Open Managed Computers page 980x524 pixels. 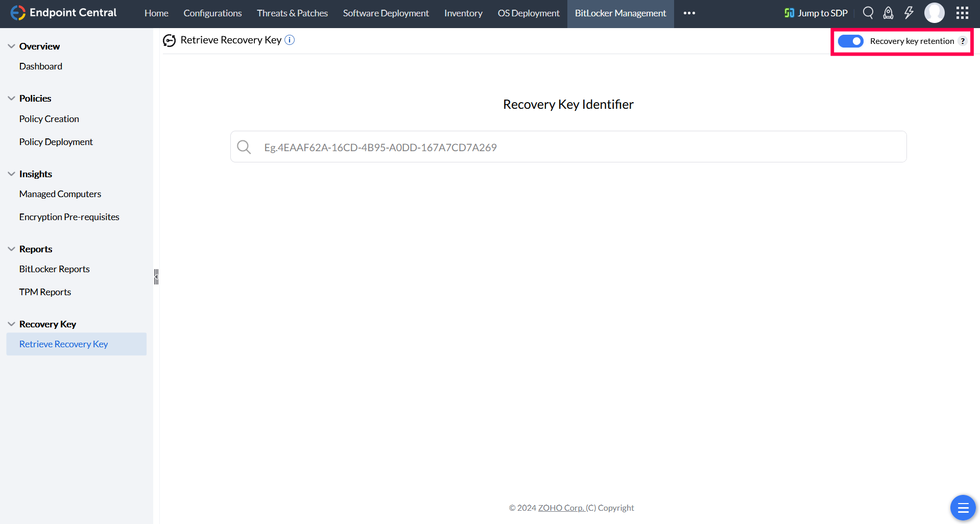(x=60, y=194)
